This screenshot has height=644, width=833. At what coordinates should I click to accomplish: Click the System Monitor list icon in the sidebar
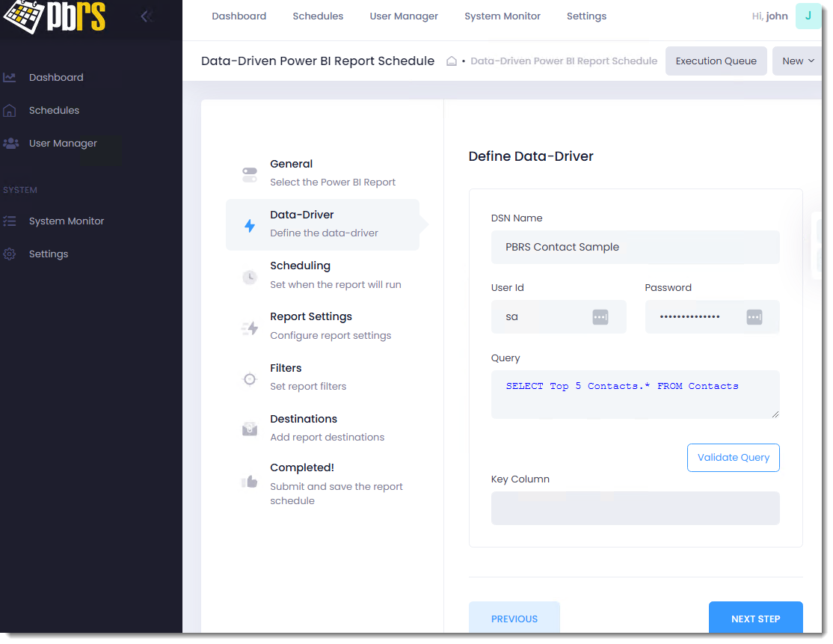pos(10,221)
